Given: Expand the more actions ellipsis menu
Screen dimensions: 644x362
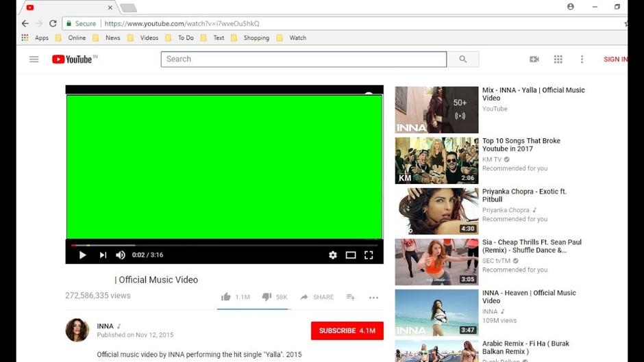Looking at the screenshot, I should [x=373, y=298].
